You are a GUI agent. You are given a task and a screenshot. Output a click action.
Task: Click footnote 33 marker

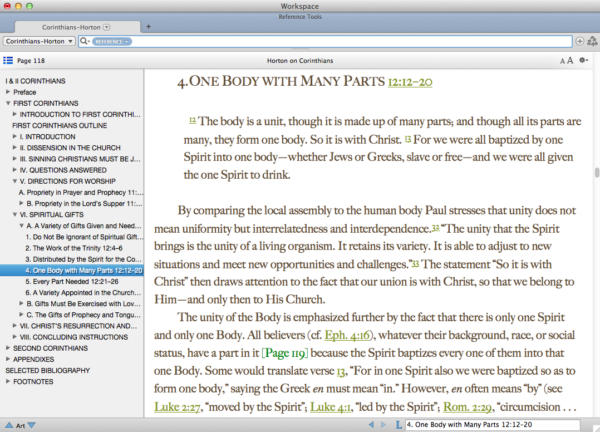[x=415, y=263]
